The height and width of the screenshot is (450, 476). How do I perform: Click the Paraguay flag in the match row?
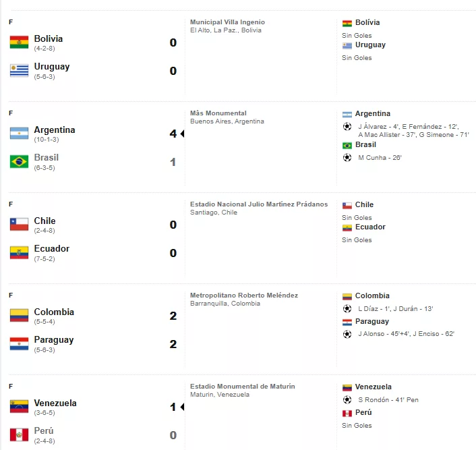click(x=19, y=343)
